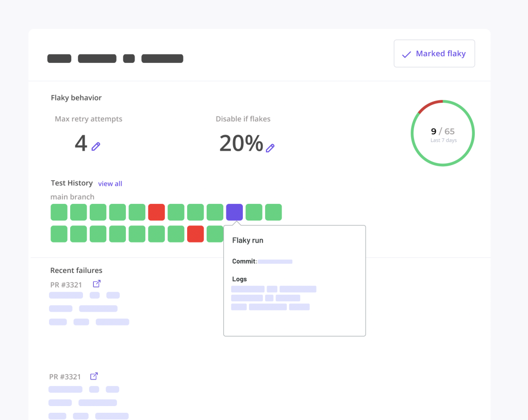Click the first log line under Logs

pyautogui.click(x=273, y=289)
